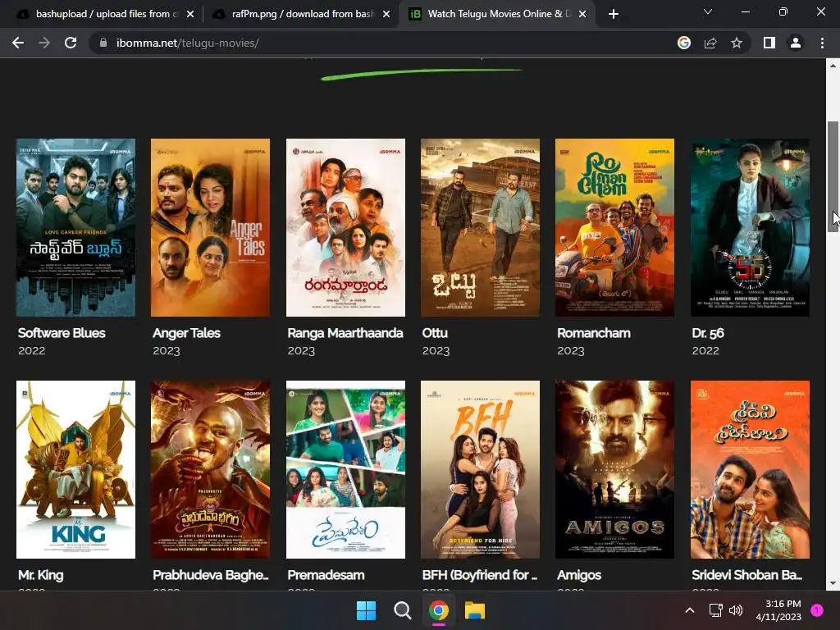
Task: Show hidden system tray icons
Action: tap(690, 610)
